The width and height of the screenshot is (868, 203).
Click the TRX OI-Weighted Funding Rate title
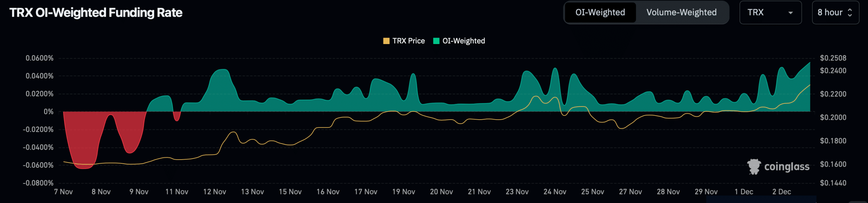pyautogui.click(x=96, y=13)
